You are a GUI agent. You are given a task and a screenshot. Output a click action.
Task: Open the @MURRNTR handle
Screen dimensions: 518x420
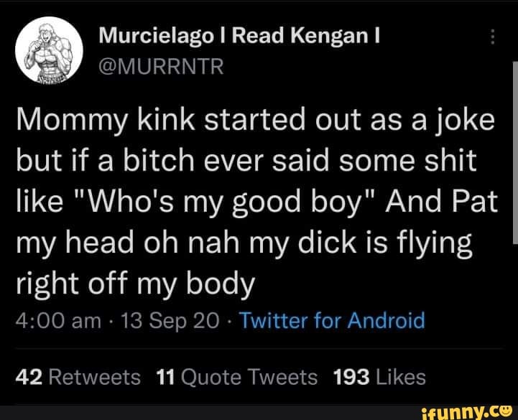tap(161, 66)
